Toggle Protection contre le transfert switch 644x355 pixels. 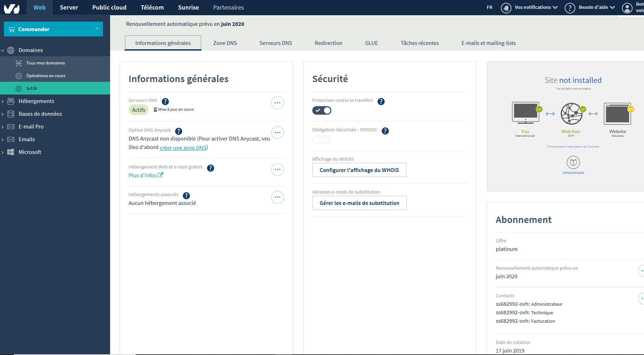tap(322, 110)
